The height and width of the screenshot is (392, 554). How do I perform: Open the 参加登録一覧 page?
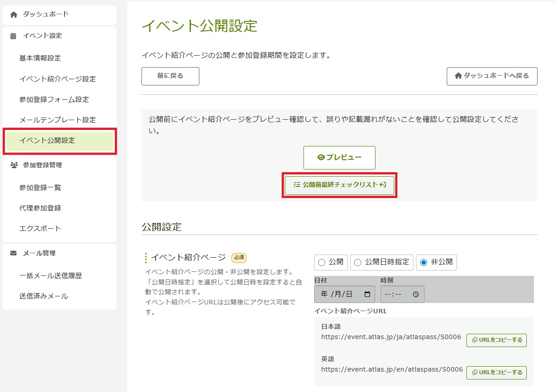click(40, 188)
